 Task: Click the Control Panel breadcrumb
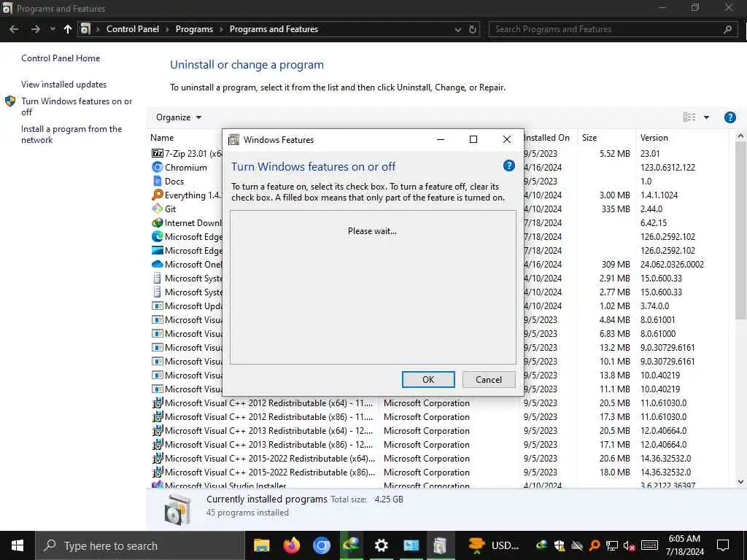[133, 29]
